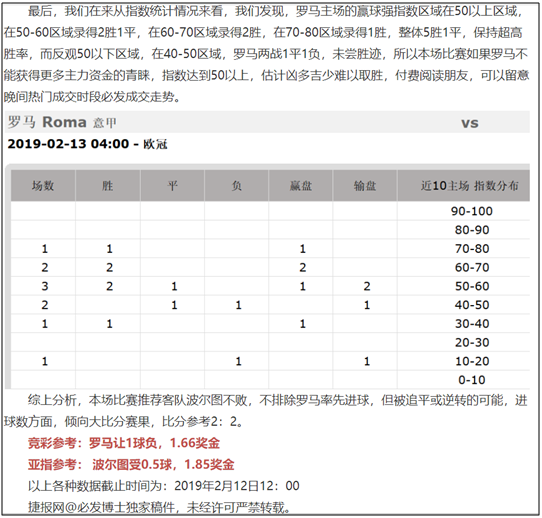Click the 罗马 Roma team name

(x=47, y=122)
